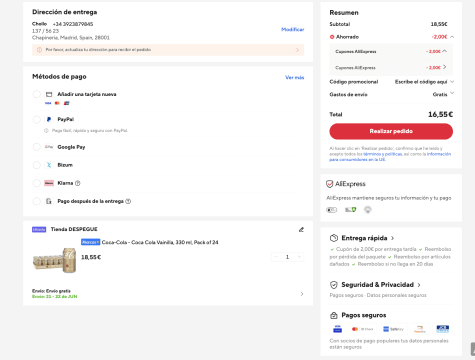Click the first blue card logo in Pagos seguros

click(337, 329)
